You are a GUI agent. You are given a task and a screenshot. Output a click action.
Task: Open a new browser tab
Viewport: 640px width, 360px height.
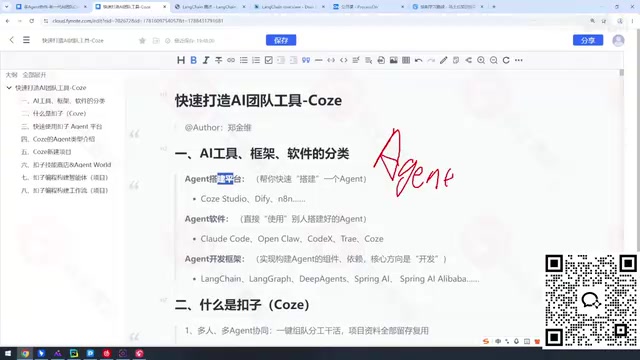[494, 7]
